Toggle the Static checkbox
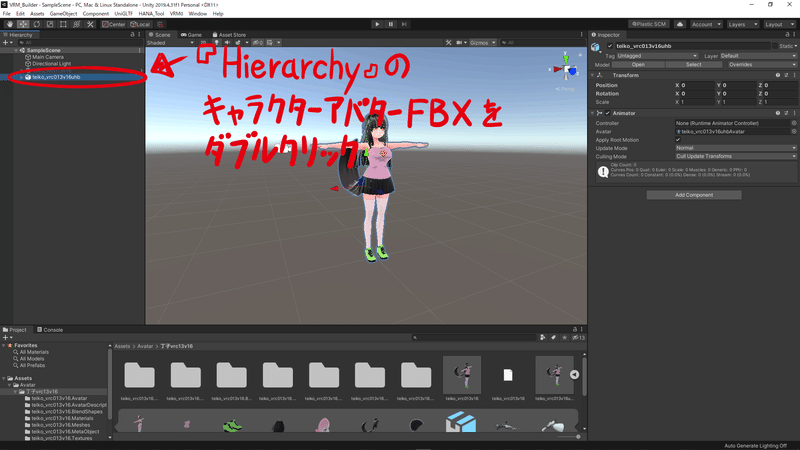The height and width of the screenshot is (450, 800). tap(775, 46)
